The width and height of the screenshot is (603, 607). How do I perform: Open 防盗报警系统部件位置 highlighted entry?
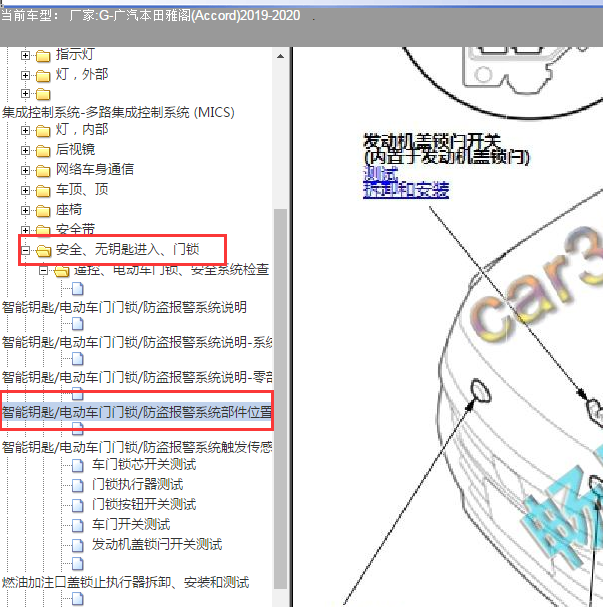[137, 412]
